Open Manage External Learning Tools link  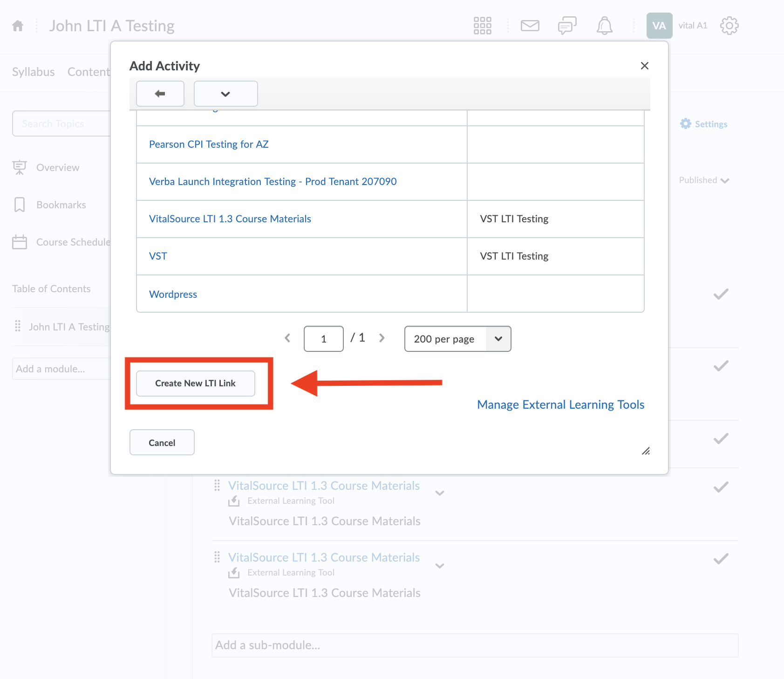560,405
